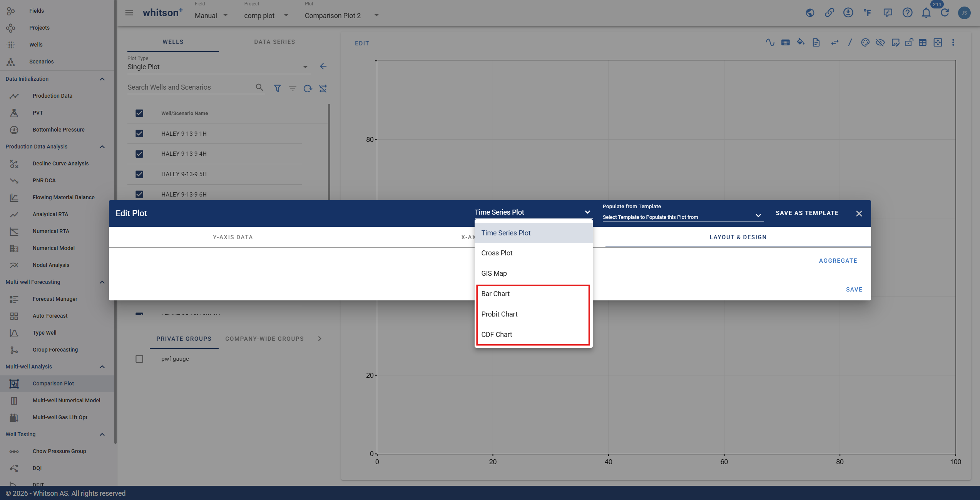The height and width of the screenshot is (500, 980).
Task: Click the globe icon in top bar
Action: pyautogui.click(x=810, y=13)
